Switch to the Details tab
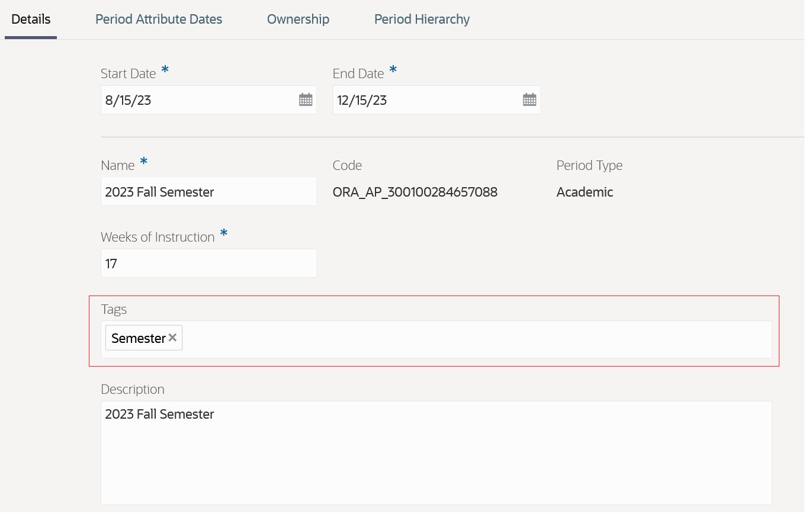The image size is (812, 517). [x=31, y=19]
